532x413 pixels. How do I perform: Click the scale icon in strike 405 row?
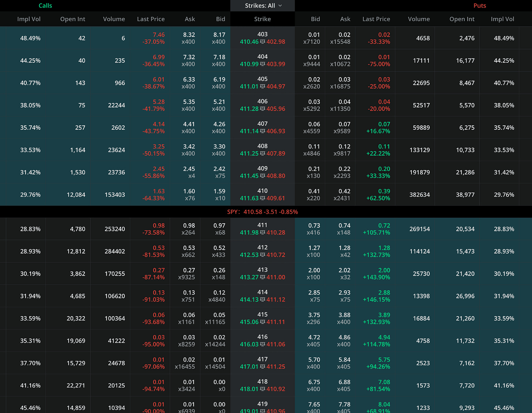tap(262, 86)
